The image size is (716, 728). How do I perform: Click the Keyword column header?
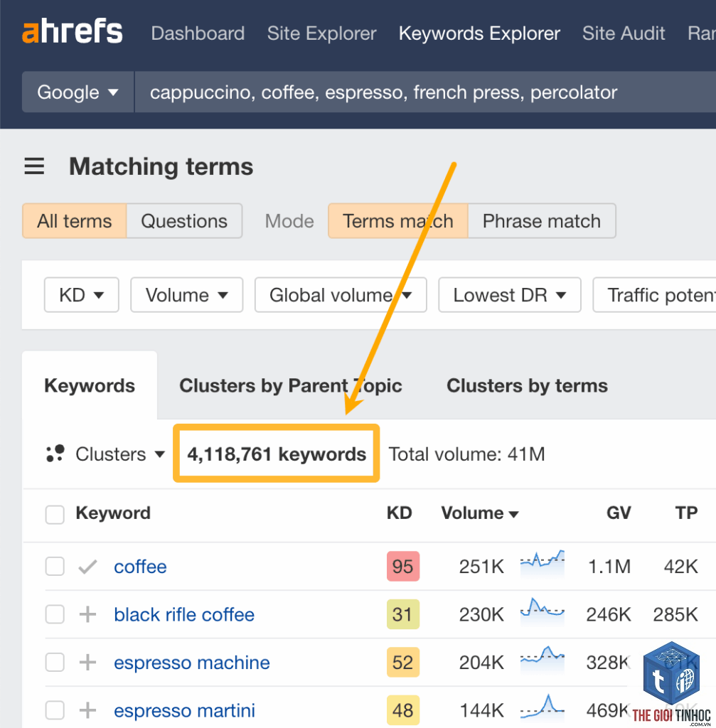pyautogui.click(x=113, y=513)
